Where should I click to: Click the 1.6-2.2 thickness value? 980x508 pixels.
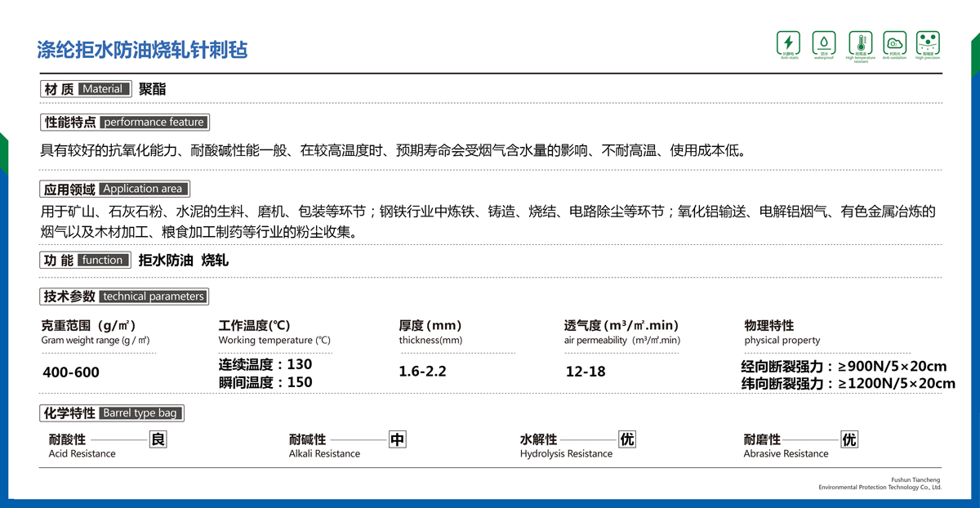[x=422, y=372]
